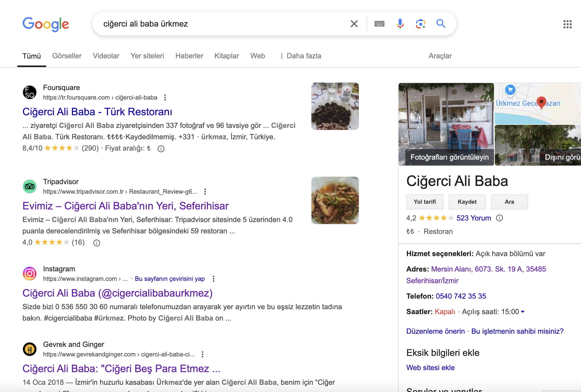Open three-dot menu for Instagram result
This screenshot has width=581, height=392.
214,279
